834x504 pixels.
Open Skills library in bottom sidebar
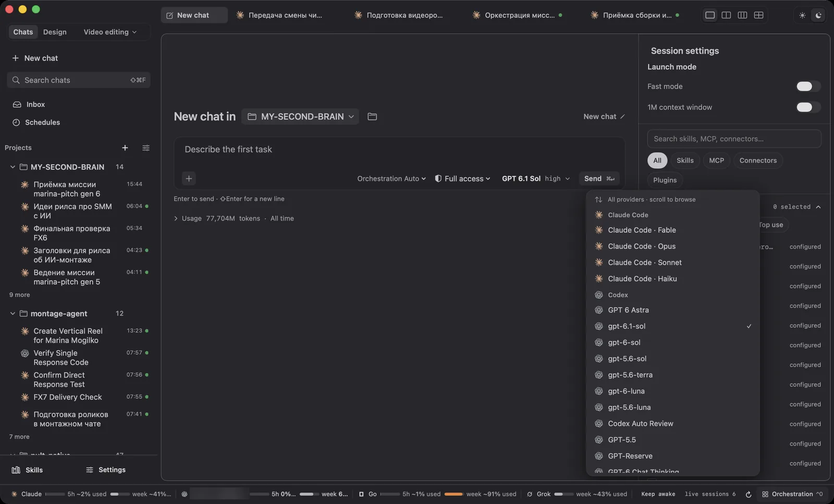pyautogui.click(x=28, y=470)
